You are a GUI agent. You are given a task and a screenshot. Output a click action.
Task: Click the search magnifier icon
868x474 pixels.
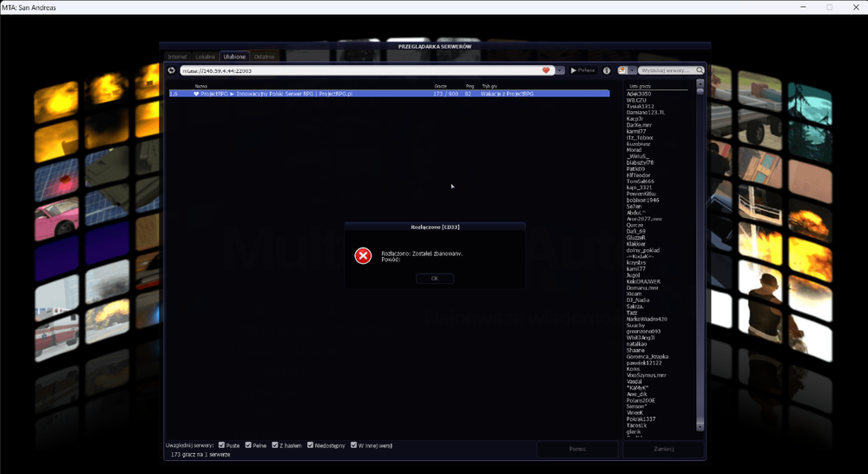(x=700, y=70)
